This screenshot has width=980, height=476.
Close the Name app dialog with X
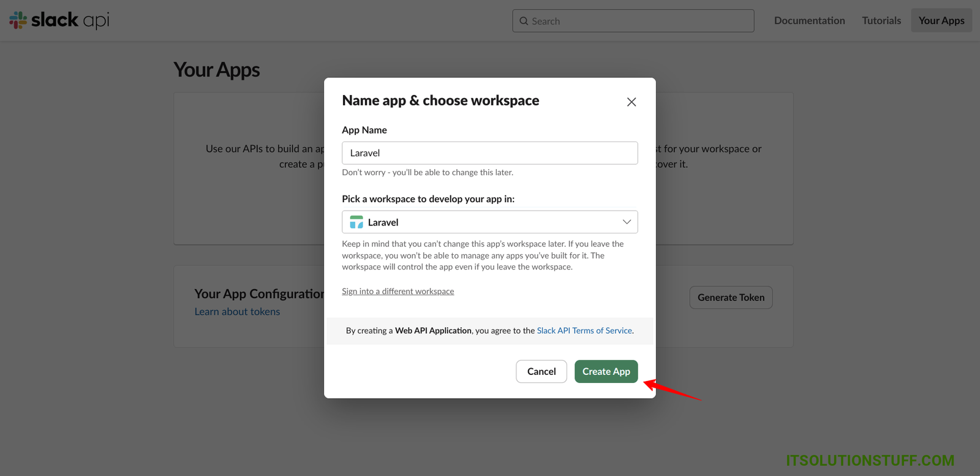click(631, 102)
